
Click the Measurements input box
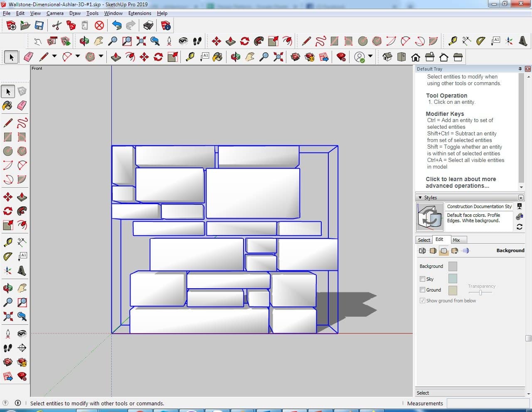tap(487, 403)
